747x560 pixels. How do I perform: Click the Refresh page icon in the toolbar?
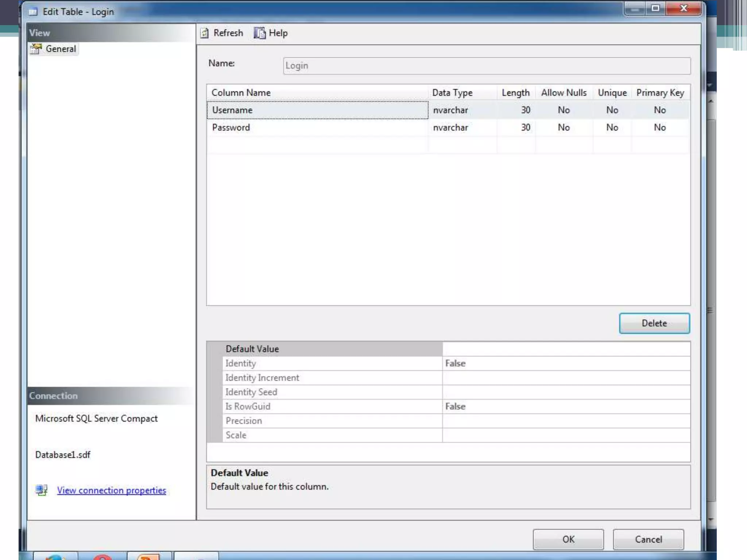tap(205, 33)
